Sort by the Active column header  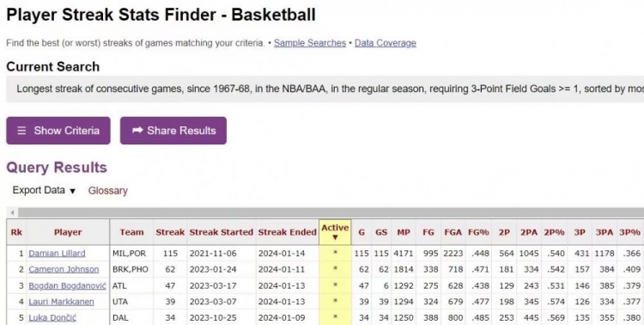(x=335, y=232)
